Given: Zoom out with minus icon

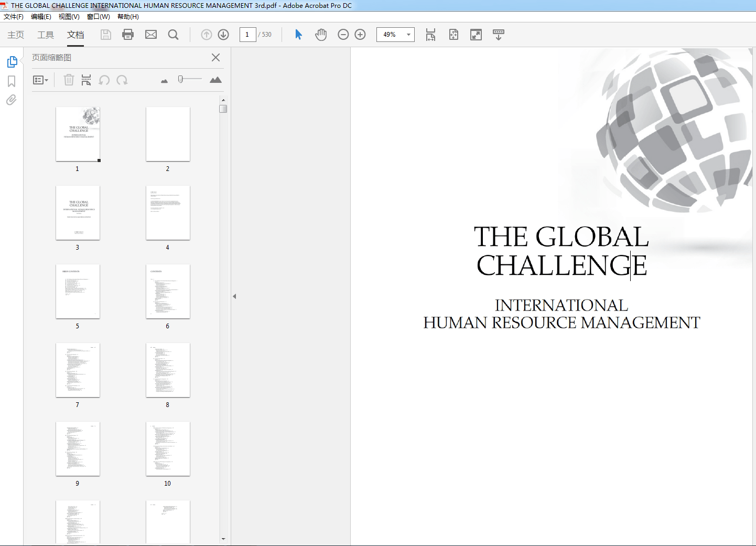Looking at the screenshot, I should pos(343,35).
